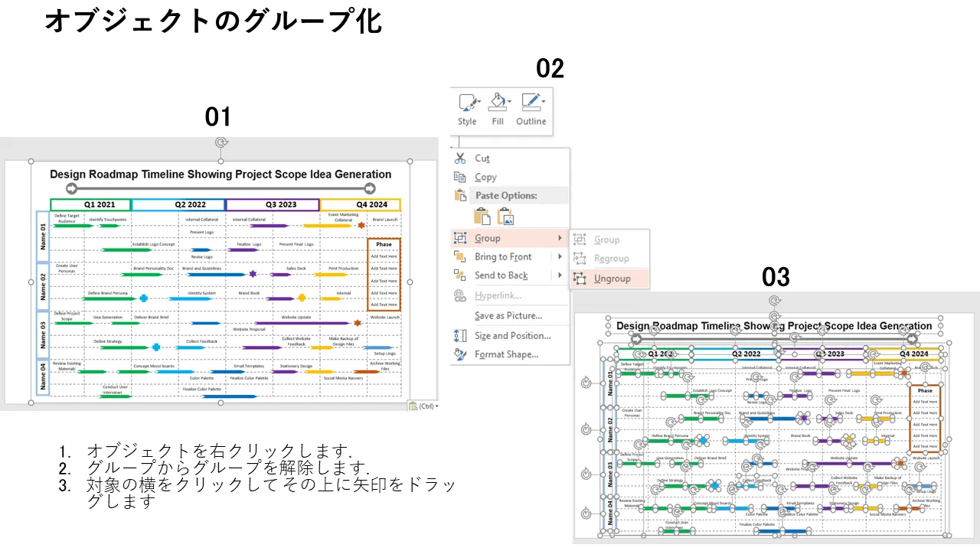The width and height of the screenshot is (980, 551).
Task: Open the Paste Options (Ctrl) dropdown
Action: point(424,406)
